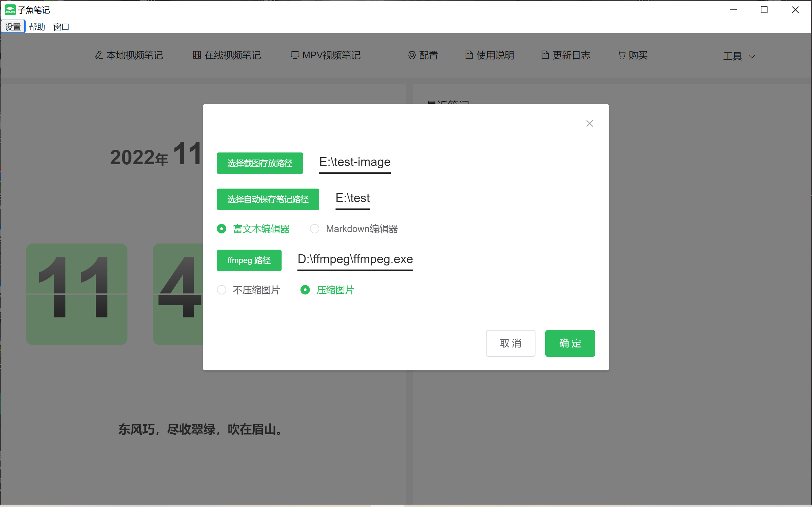812x507 pixels.
Task: Close the settings dialog with X
Action: point(589,123)
